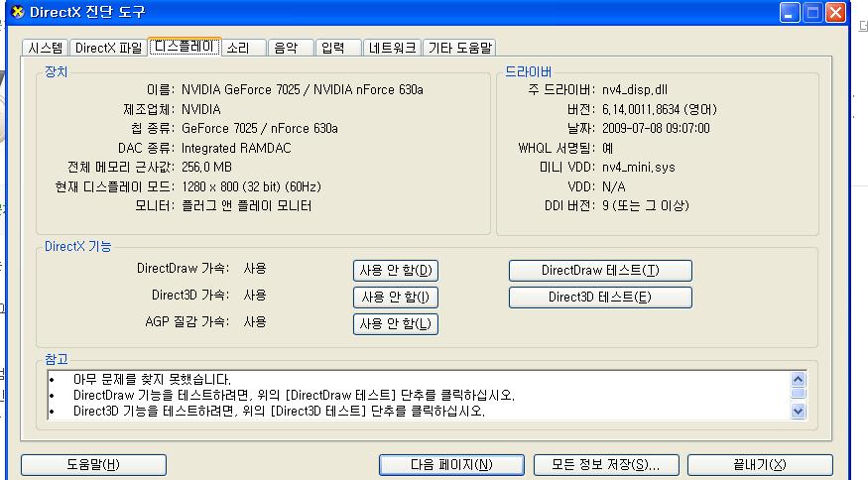Go to the 입력 tab
This screenshot has width=868, height=480.
[x=339, y=49]
